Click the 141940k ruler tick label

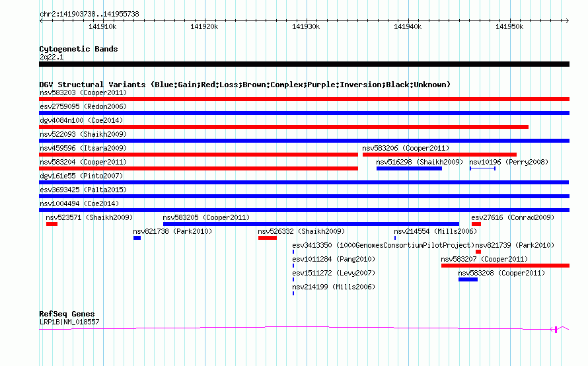(x=408, y=26)
